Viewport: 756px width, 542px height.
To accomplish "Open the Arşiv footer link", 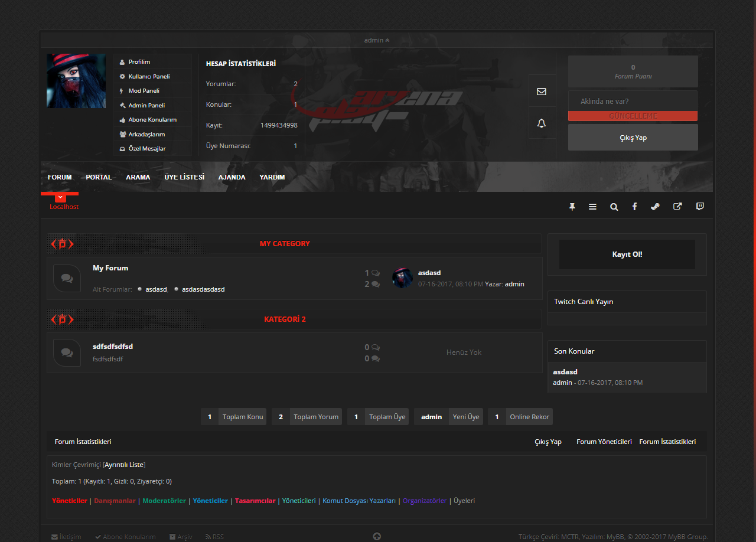I will point(181,537).
